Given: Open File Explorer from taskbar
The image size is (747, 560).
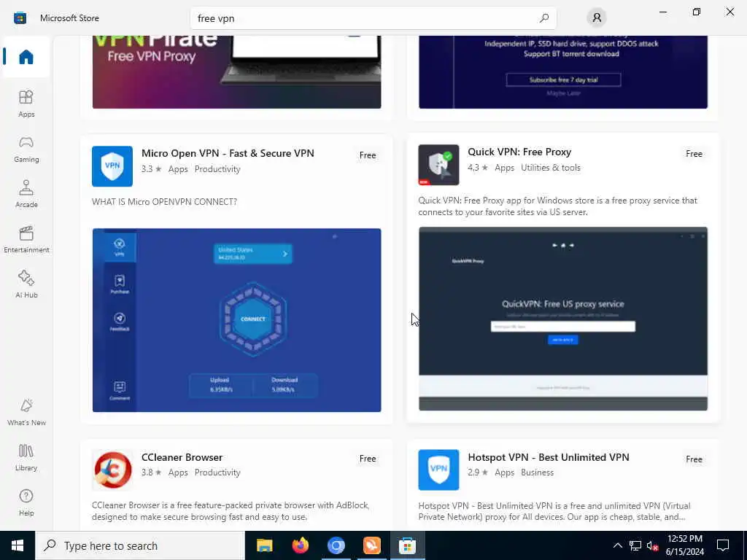Looking at the screenshot, I should tap(264, 545).
